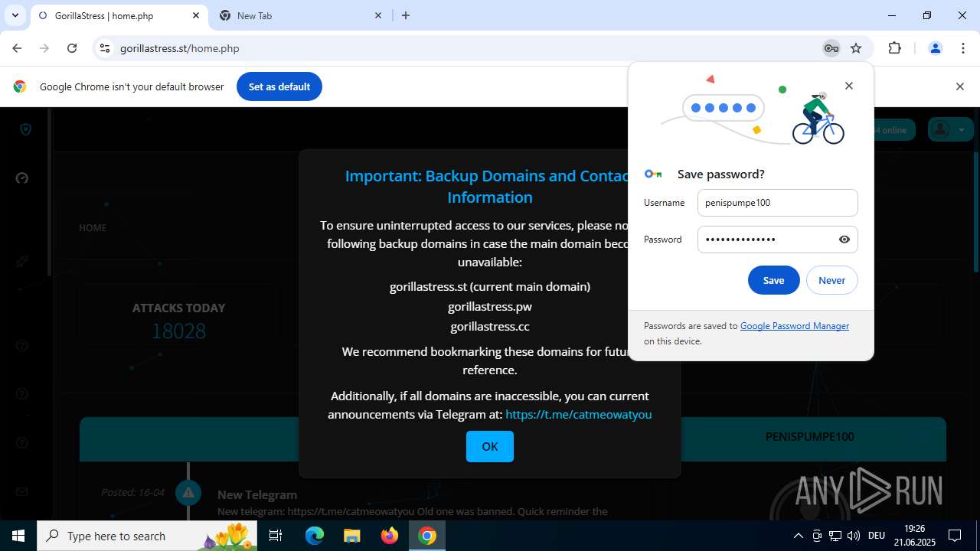Open a new browser tab
Screen dimensions: 980x551
(x=406, y=15)
